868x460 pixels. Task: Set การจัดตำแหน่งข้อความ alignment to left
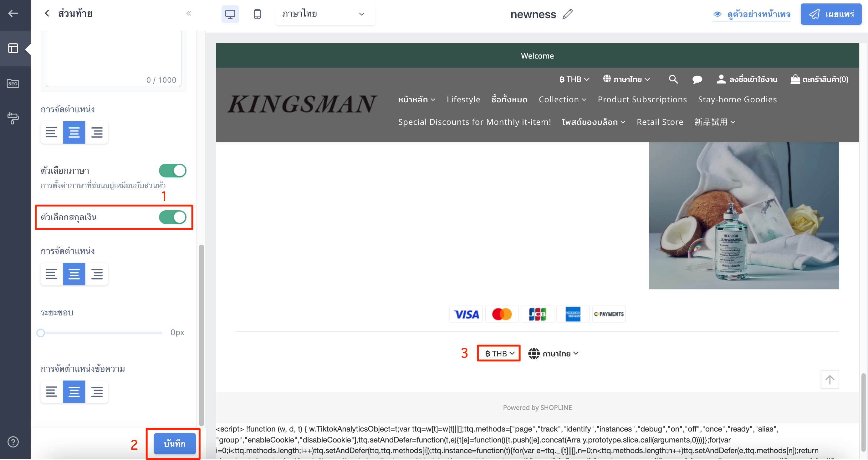coord(52,392)
